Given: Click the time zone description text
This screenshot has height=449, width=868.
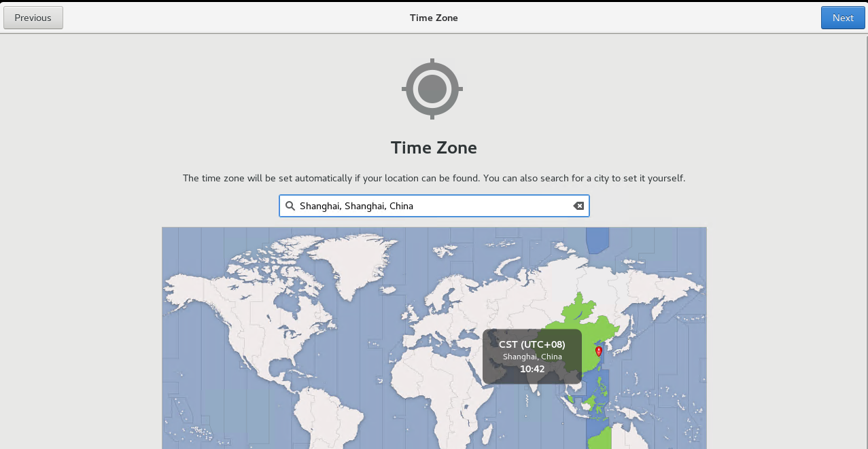Looking at the screenshot, I should click(x=434, y=179).
